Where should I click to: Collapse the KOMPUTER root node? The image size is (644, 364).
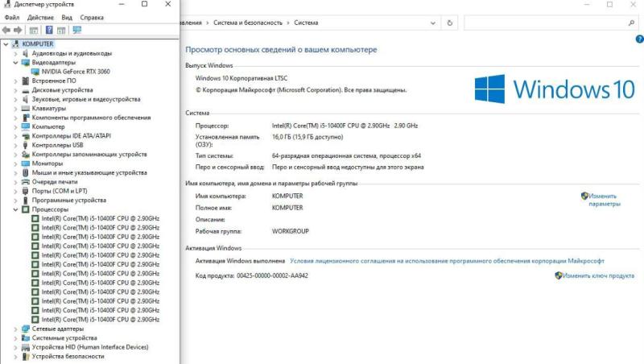point(6,44)
